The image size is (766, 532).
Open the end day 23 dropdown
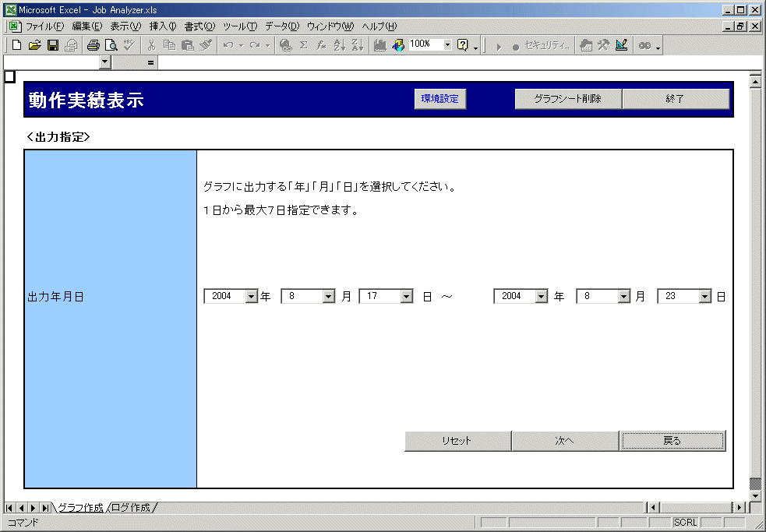pyautogui.click(x=705, y=296)
